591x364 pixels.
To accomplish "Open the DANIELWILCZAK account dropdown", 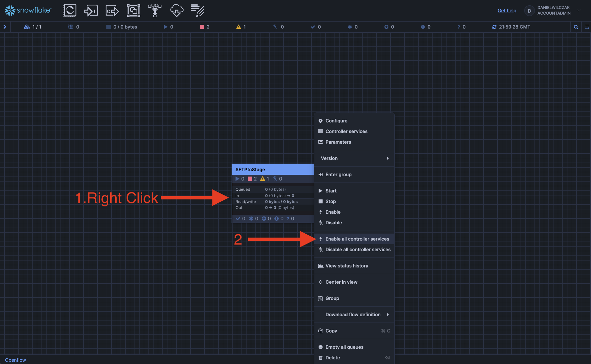I will click(579, 11).
